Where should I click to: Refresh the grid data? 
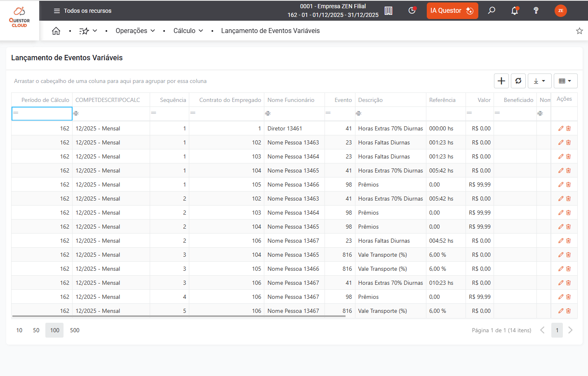pos(518,81)
